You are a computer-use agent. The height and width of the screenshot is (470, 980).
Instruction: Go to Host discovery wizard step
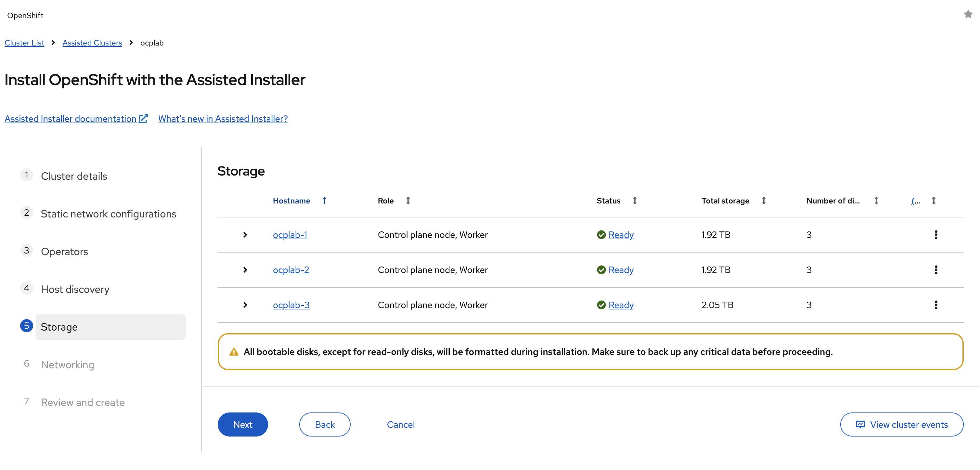tap(75, 289)
